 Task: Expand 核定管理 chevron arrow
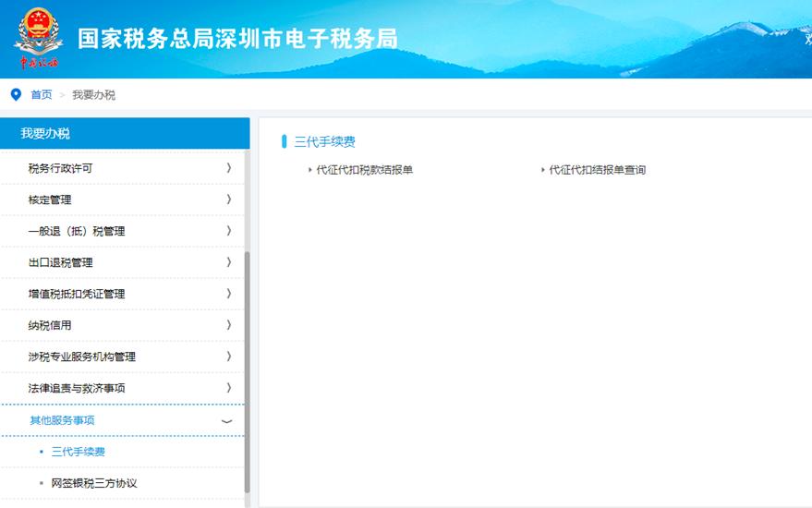[x=228, y=200]
